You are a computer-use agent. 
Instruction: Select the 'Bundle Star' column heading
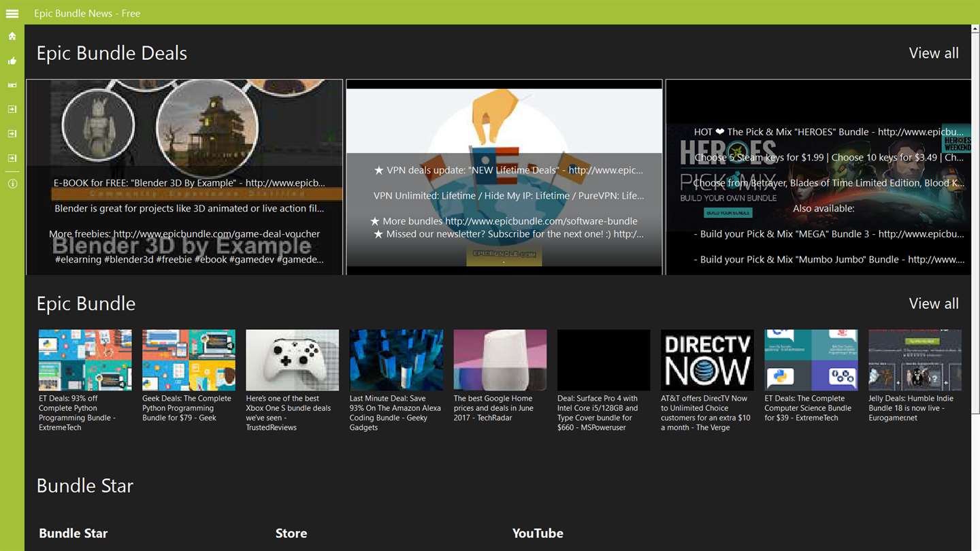(x=73, y=533)
